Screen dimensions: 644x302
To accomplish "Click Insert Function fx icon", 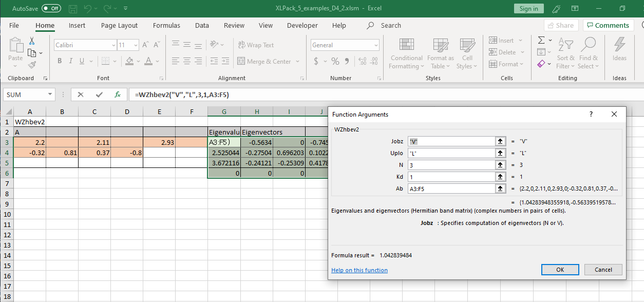I will 118,95.
